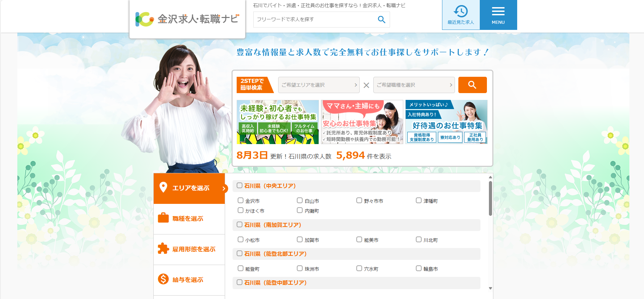This screenshot has height=299, width=644.
Task: Click the magnifier icon in freeword search
Action: tap(382, 20)
